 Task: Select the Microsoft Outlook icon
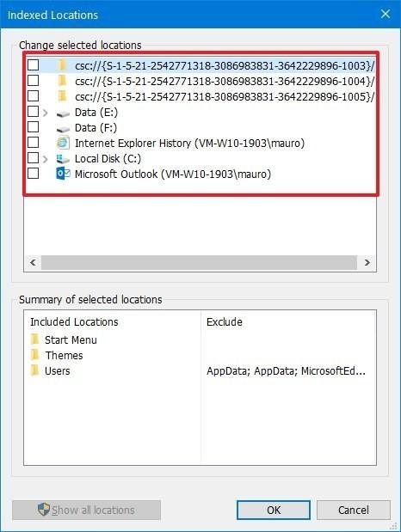point(63,174)
